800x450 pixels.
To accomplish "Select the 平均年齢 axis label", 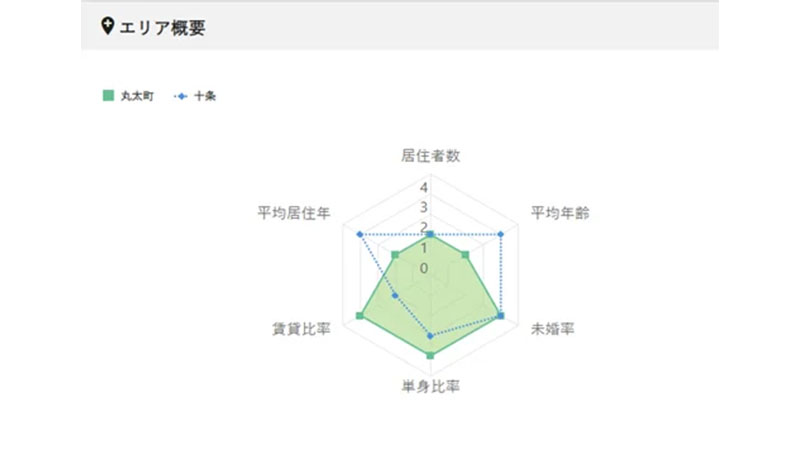I will (560, 213).
